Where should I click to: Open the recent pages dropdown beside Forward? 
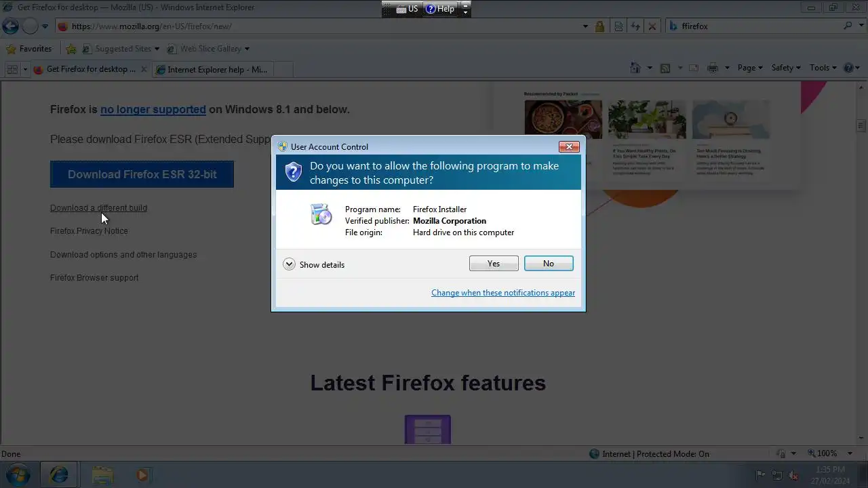[x=45, y=26]
